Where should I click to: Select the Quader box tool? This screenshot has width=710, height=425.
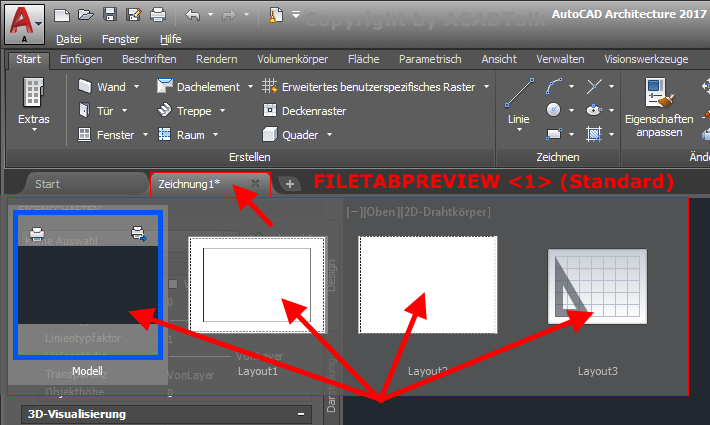[x=290, y=134]
